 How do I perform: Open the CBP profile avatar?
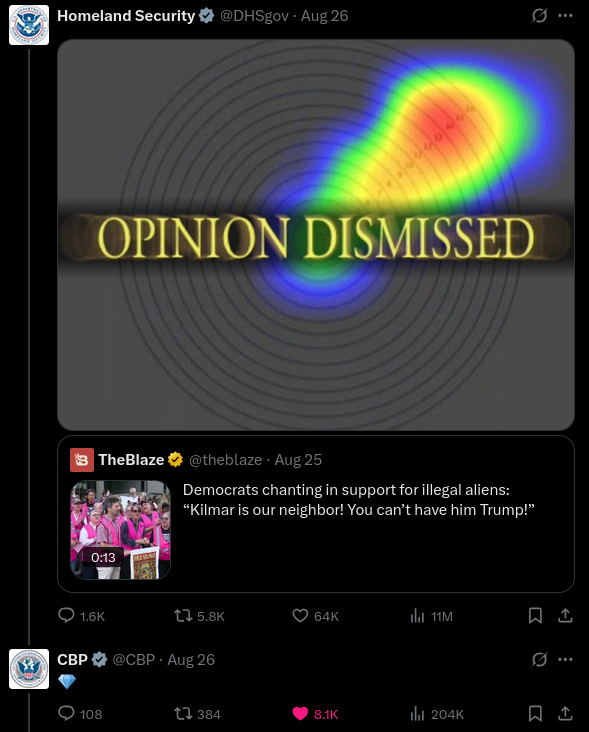(x=29, y=669)
